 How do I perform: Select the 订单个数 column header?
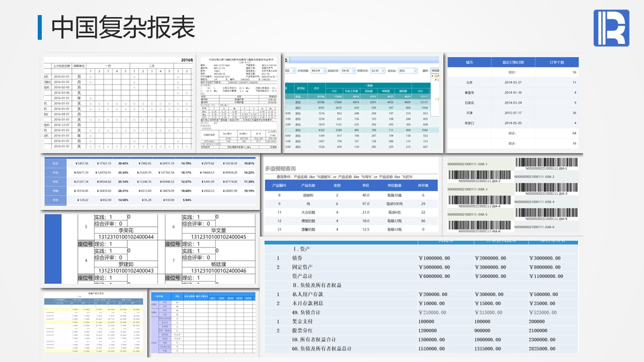click(556, 62)
